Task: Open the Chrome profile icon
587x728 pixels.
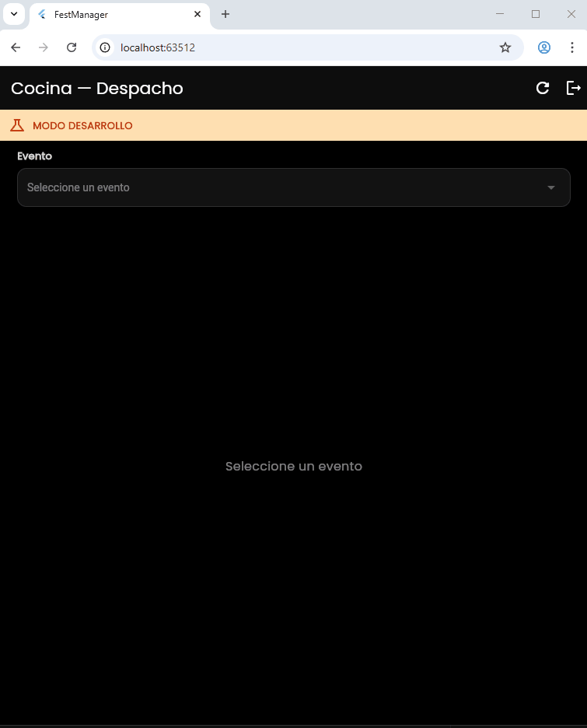Action: [x=543, y=47]
